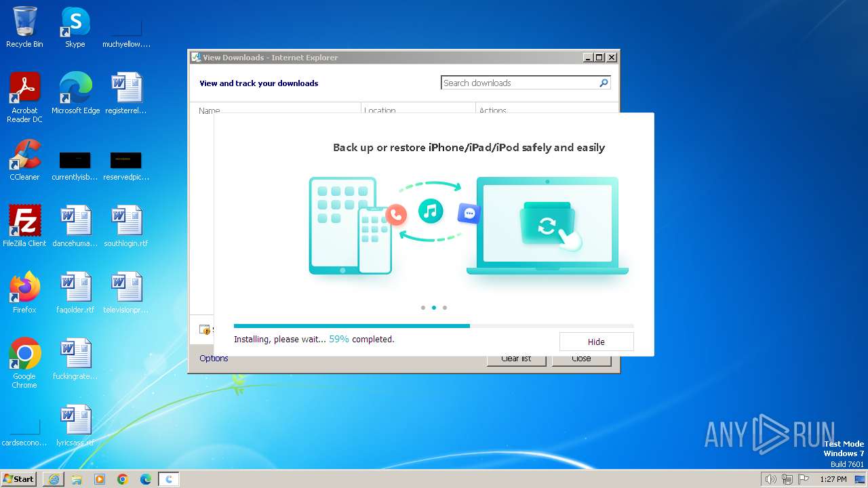Launch the Skype desktop shortcut
The width and height of the screenshot is (868, 488).
[75, 27]
